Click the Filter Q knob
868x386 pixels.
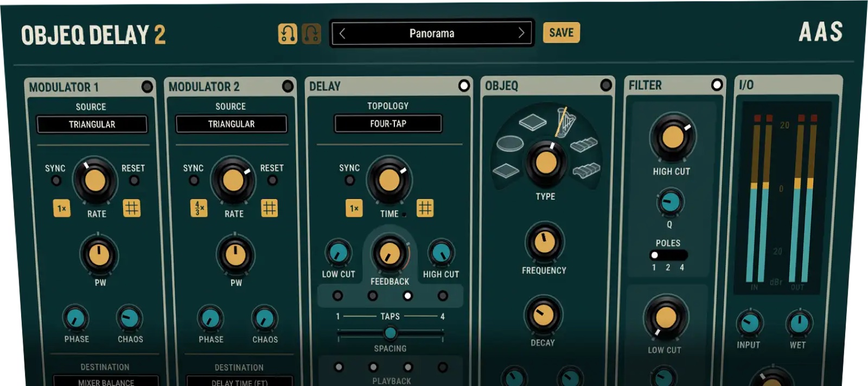[671, 202]
